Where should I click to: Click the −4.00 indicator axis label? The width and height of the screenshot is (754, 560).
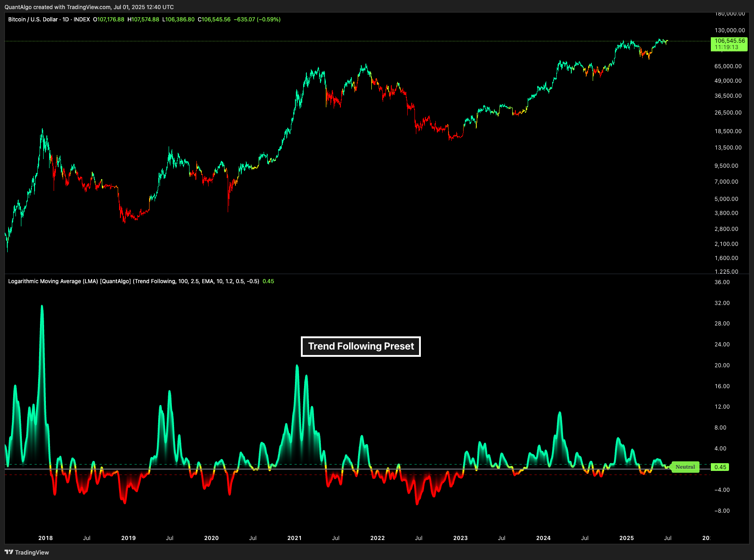[722, 490]
